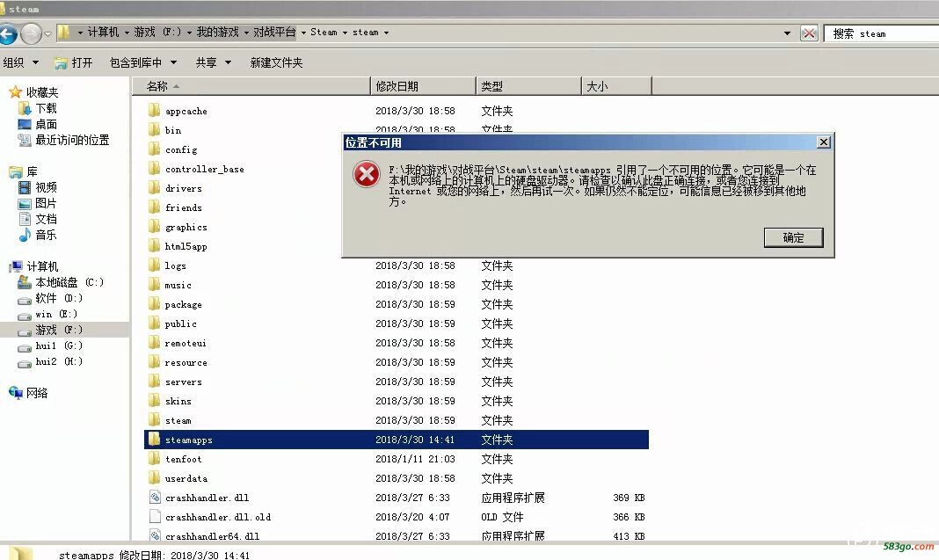
Task: Click the 收藏夹 star icon
Action: coord(15,91)
